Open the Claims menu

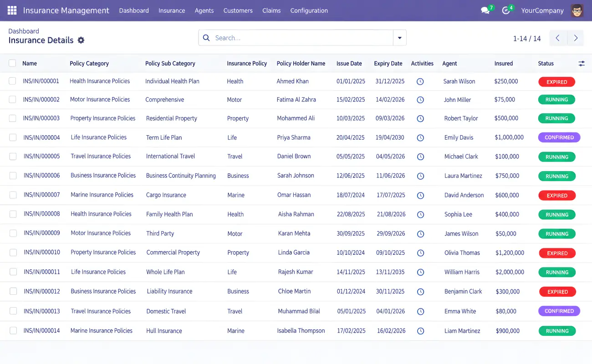pos(271,10)
